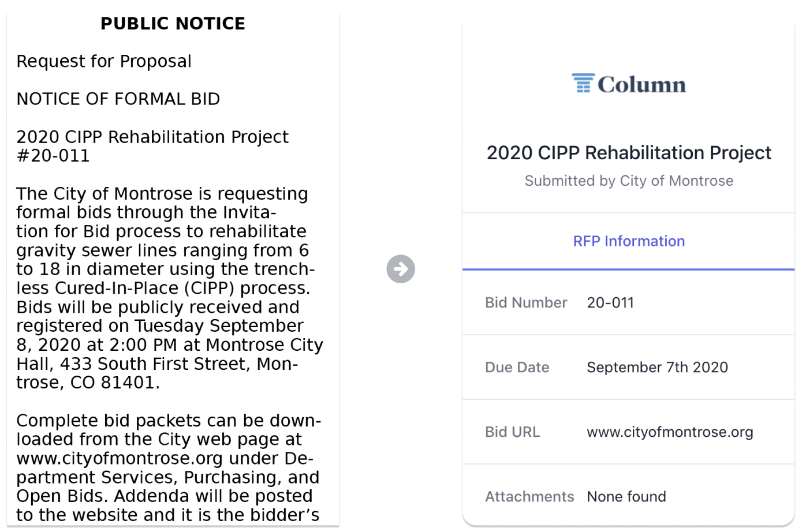Click the NOTICE OF FORMAL BID line
The image size is (806, 532).
pos(118,99)
